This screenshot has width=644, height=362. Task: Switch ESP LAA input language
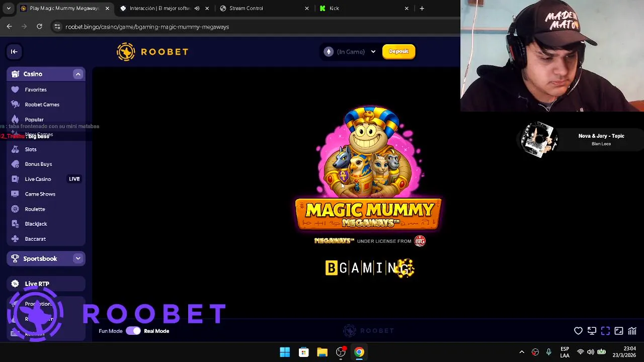pos(565,352)
